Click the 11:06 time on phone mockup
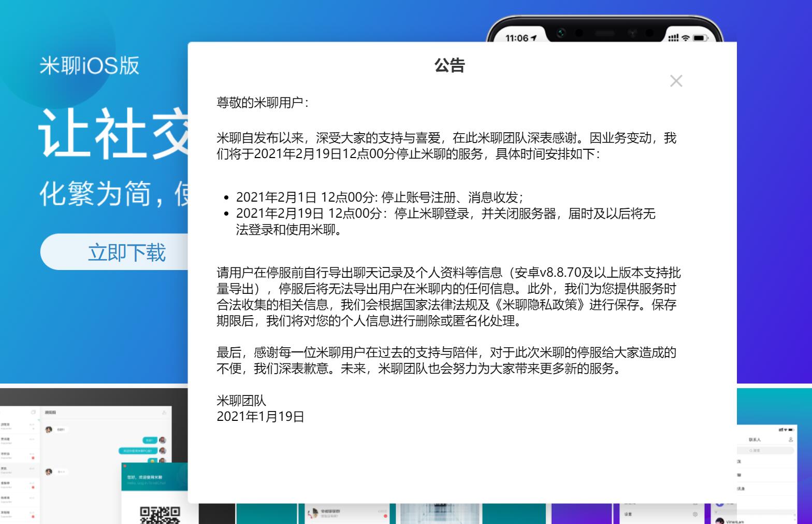The image size is (812, 524). pos(517,38)
